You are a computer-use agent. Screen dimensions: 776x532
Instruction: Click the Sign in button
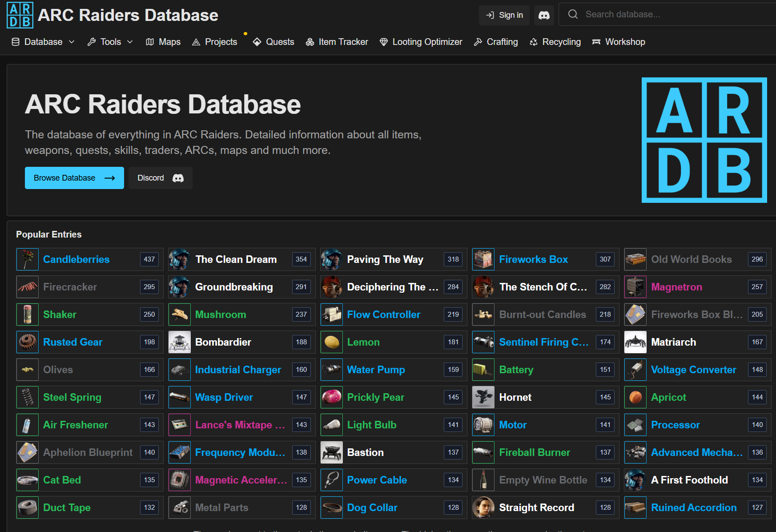pyautogui.click(x=504, y=15)
